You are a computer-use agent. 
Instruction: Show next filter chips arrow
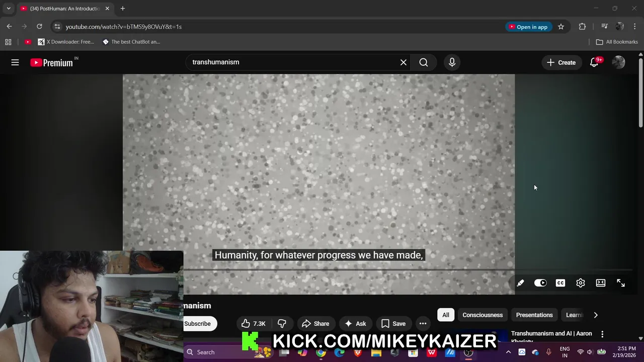pos(596,315)
